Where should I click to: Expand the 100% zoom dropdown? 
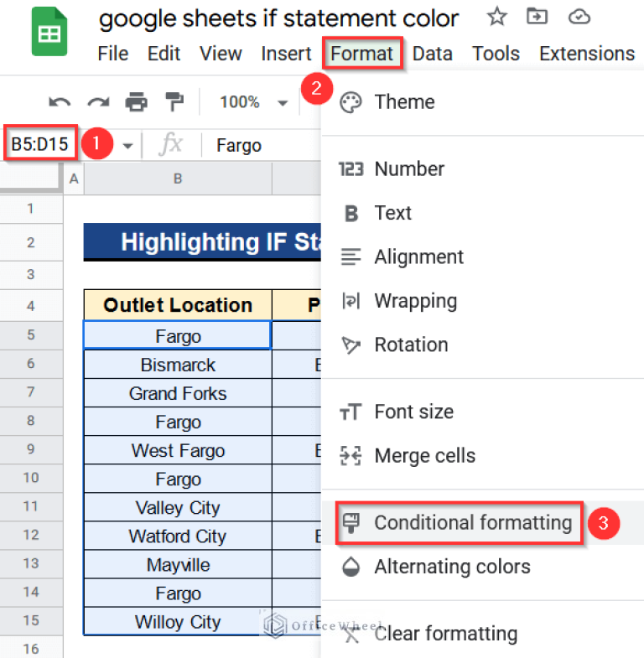253,102
